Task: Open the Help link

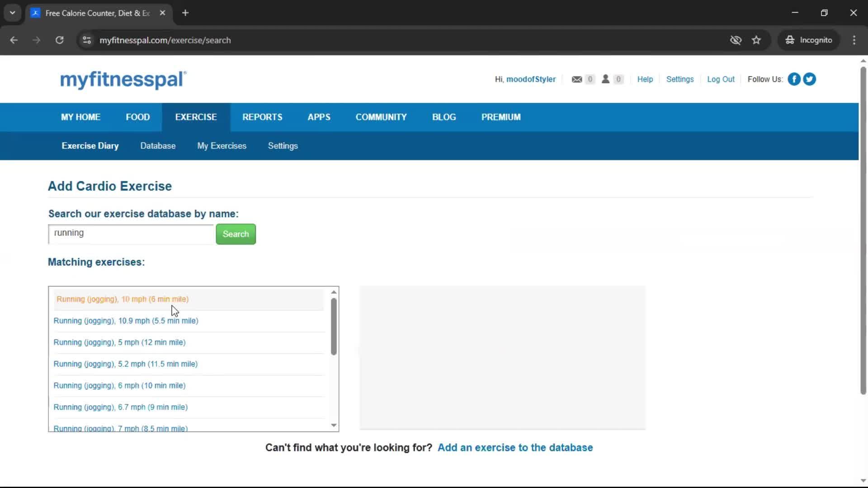Action: tap(645, 79)
